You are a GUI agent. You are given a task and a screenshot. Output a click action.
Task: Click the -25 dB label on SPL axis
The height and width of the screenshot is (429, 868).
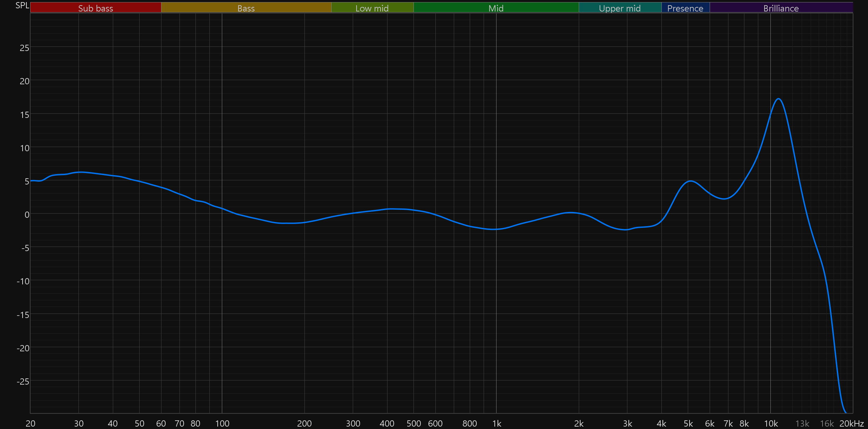tap(23, 381)
